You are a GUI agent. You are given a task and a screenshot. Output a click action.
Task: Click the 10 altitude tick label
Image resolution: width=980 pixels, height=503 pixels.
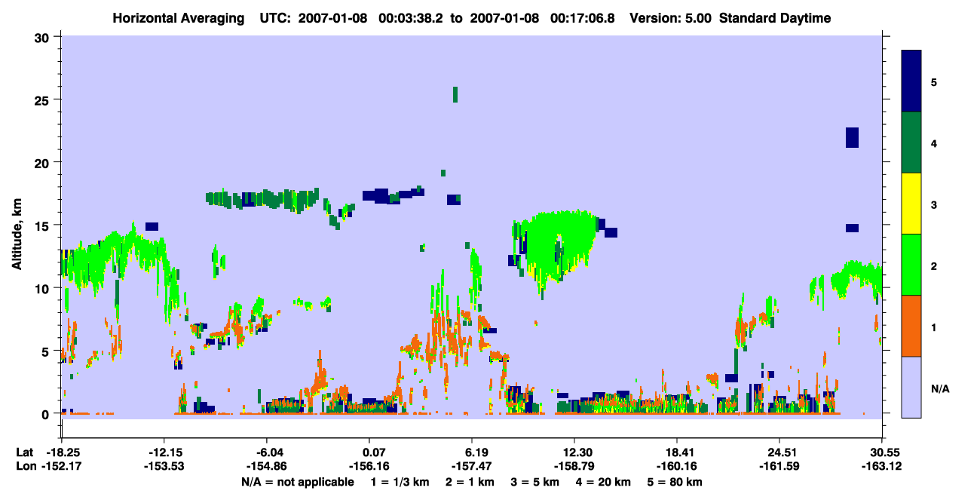[44, 288]
